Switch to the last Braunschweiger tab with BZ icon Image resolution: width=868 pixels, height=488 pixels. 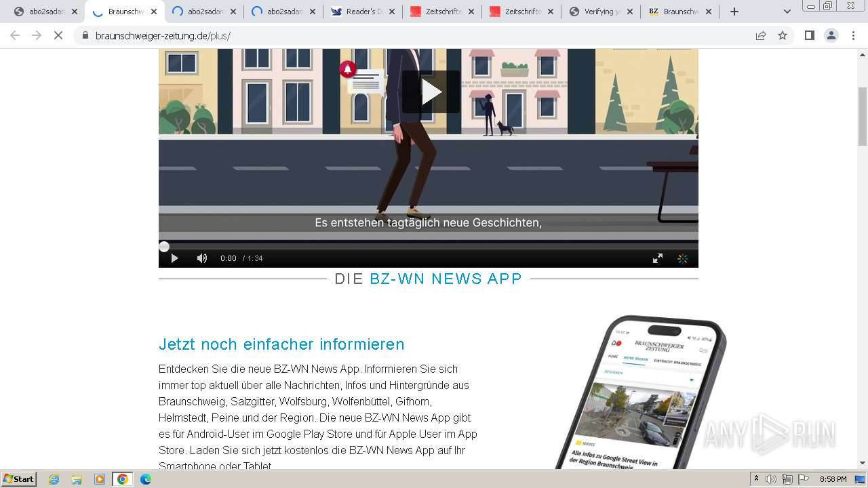coord(680,12)
